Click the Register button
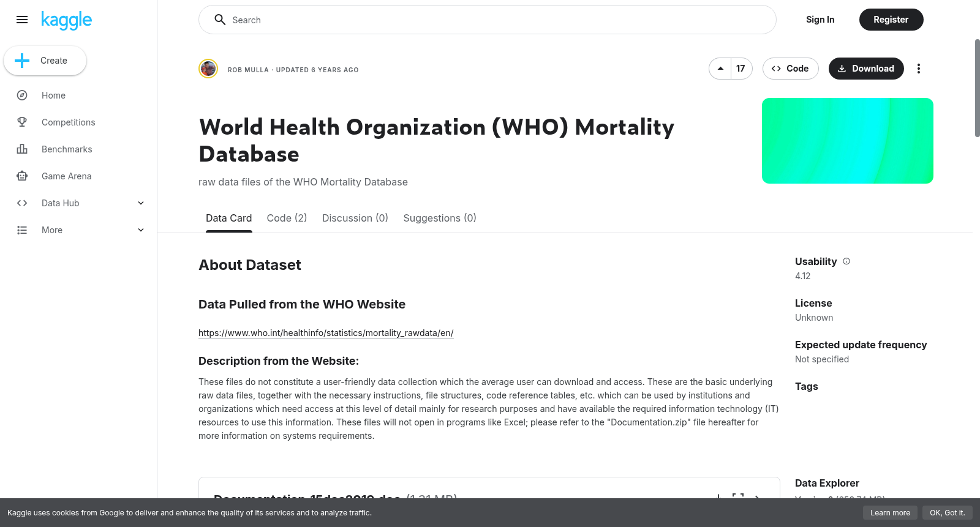This screenshot has width=980, height=527. [x=891, y=20]
